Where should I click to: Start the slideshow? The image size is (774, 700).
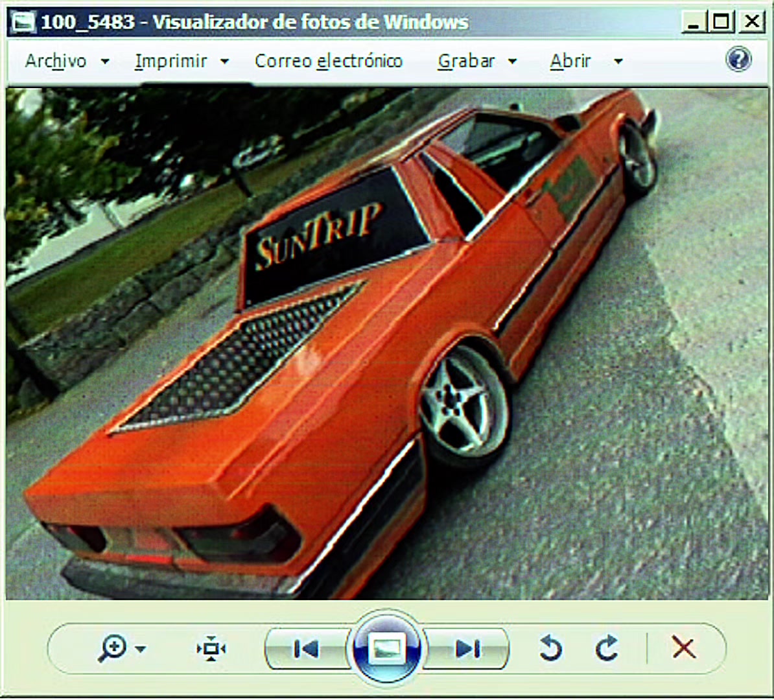click(386, 648)
